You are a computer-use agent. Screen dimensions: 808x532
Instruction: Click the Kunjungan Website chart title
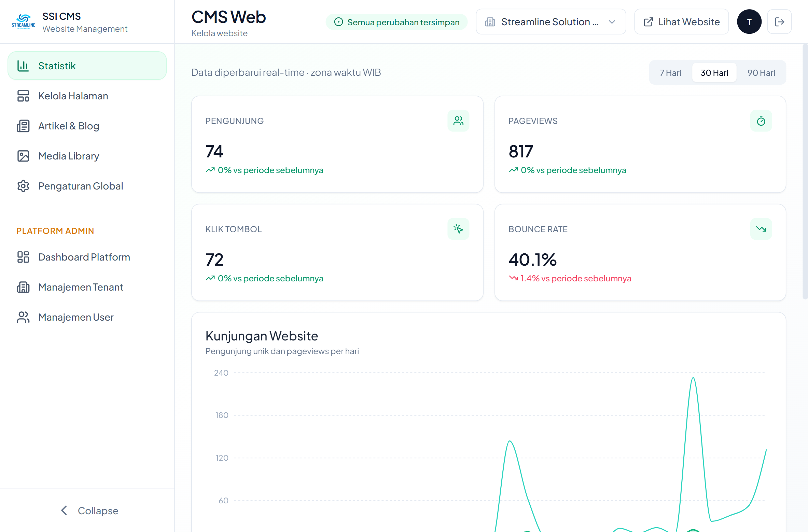[262, 336]
